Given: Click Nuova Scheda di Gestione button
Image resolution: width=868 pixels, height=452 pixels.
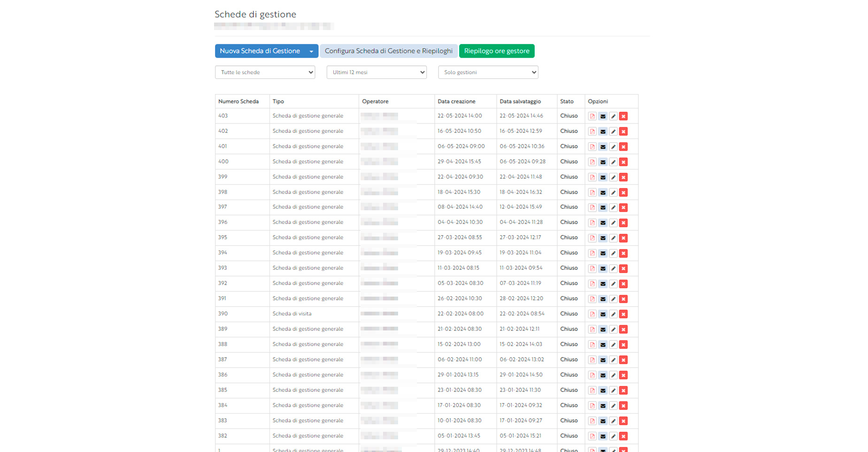Looking at the screenshot, I should click(x=260, y=51).
